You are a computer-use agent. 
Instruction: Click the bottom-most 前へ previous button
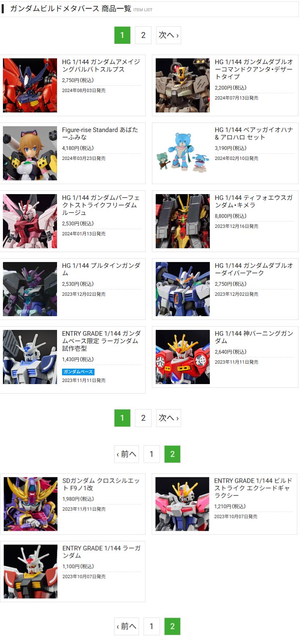127,626
